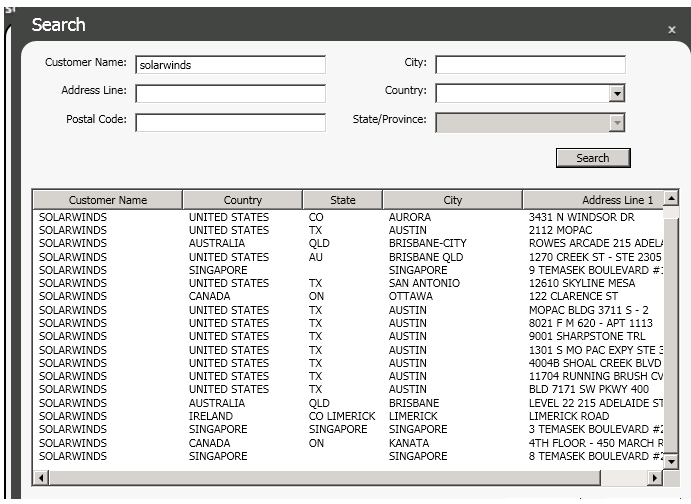Open the State/Province dropdown

617,122
